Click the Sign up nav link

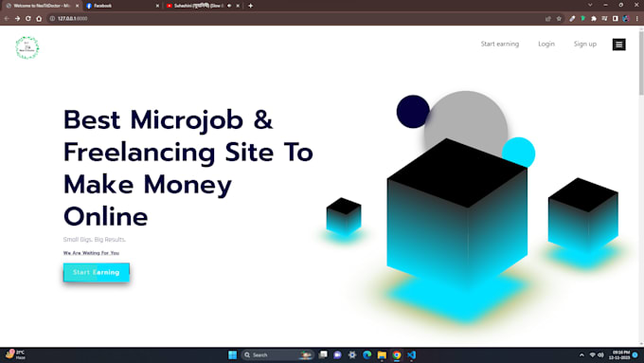coord(585,44)
